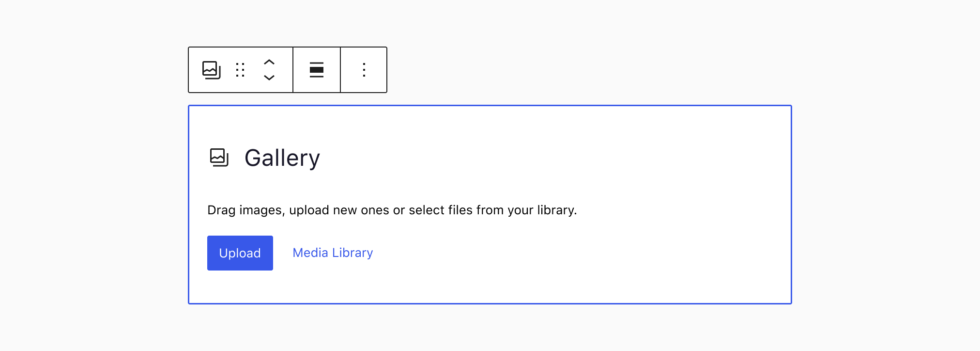Viewport: 980px width, 351px height.
Task: Click the Gallery heading text
Action: click(x=282, y=158)
